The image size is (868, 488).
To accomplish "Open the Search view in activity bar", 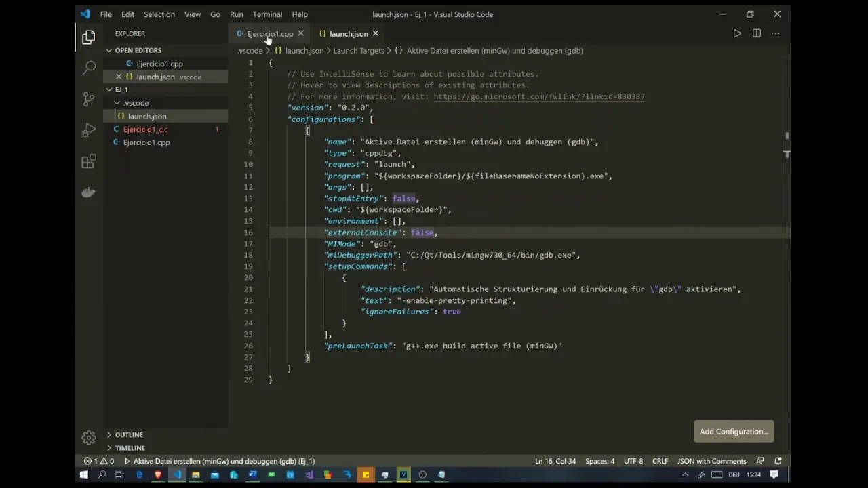I will (x=89, y=68).
